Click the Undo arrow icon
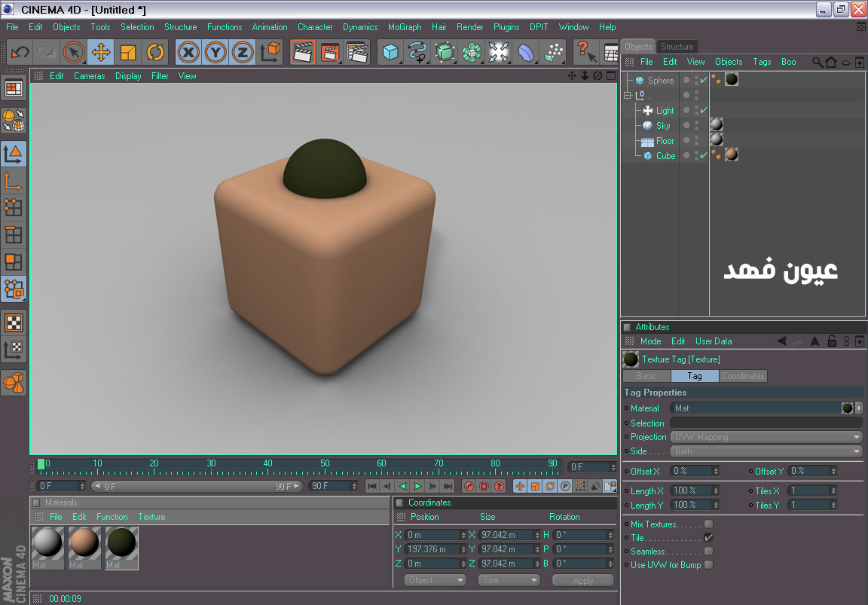 20,53
